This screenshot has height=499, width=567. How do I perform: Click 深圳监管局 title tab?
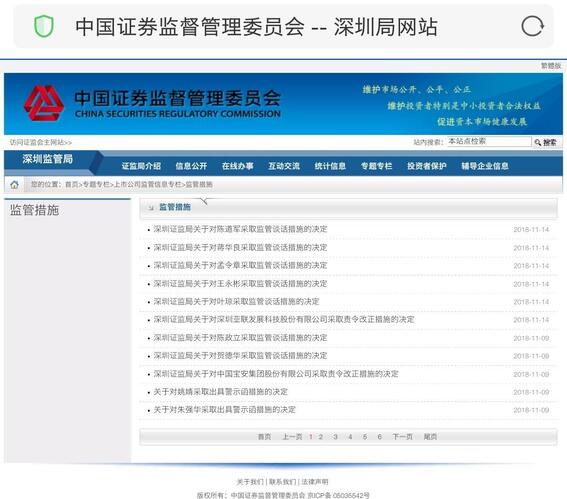(47, 159)
